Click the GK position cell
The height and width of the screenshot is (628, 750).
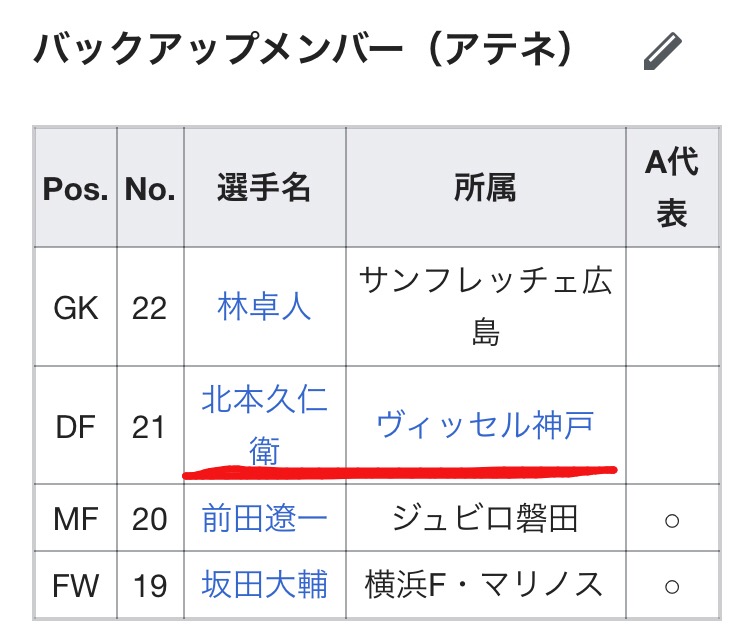click(x=76, y=307)
